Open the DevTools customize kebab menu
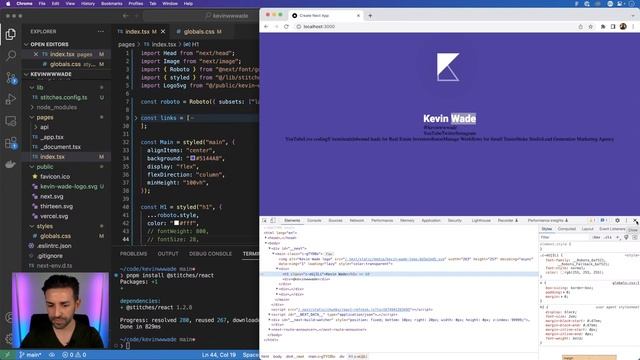The width and height of the screenshot is (640, 360). 626,220
